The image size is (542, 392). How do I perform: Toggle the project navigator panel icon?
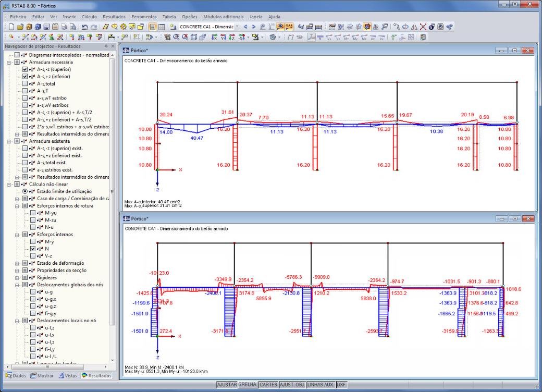(x=152, y=27)
